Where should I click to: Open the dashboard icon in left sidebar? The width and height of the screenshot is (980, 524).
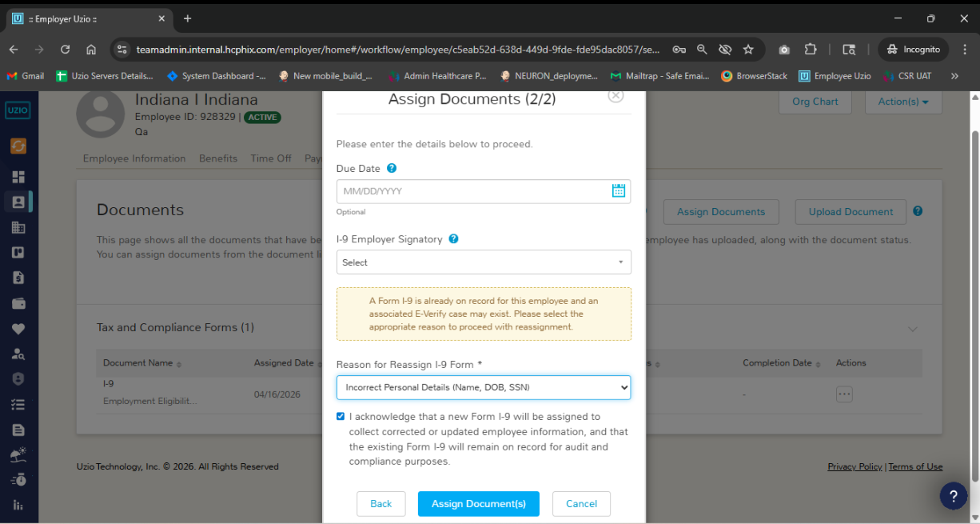[18, 177]
